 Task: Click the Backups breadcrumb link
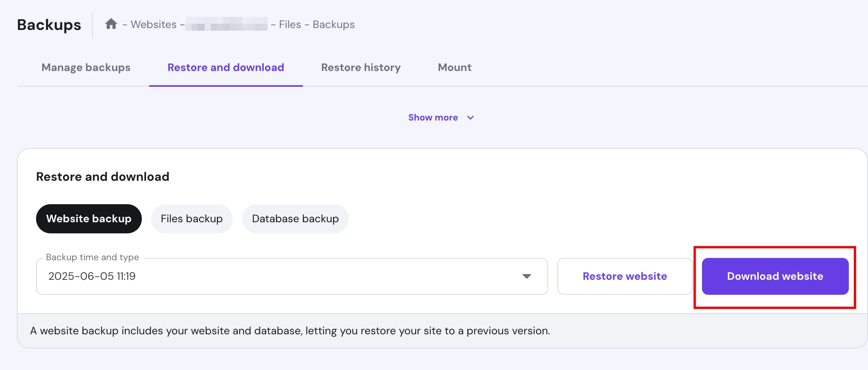click(x=334, y=25)
